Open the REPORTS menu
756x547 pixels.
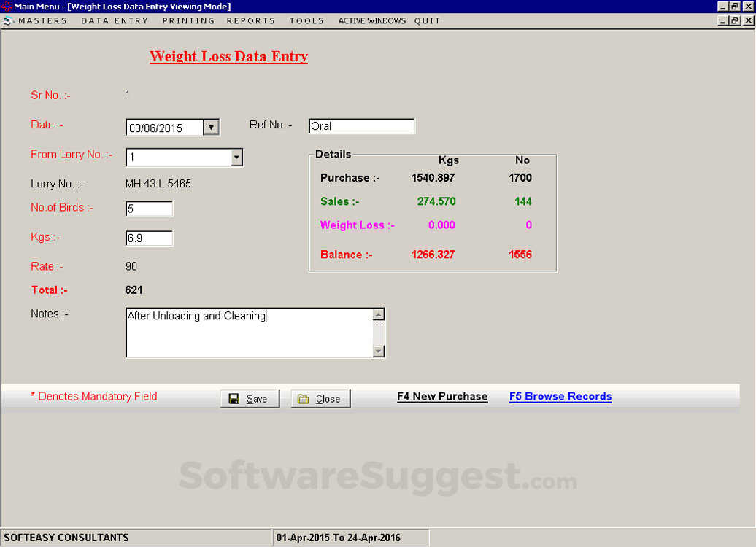(x=251, y=20)
